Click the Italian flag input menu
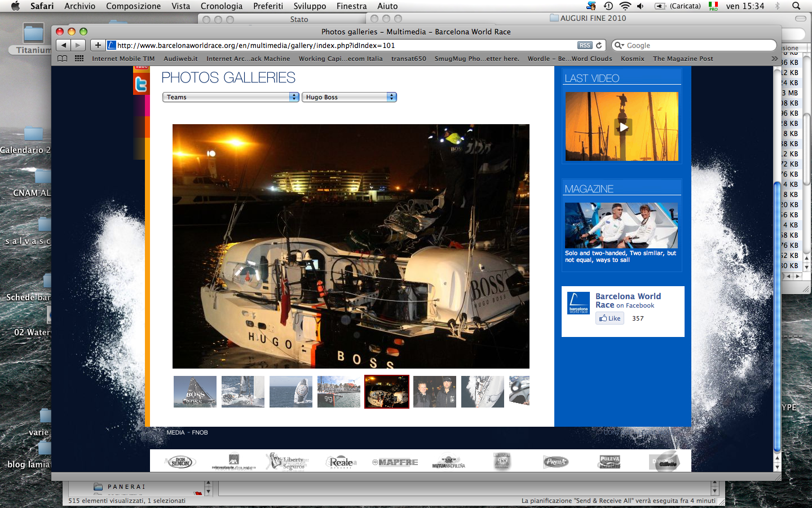 pyautogui.click(x=713, y=6)
